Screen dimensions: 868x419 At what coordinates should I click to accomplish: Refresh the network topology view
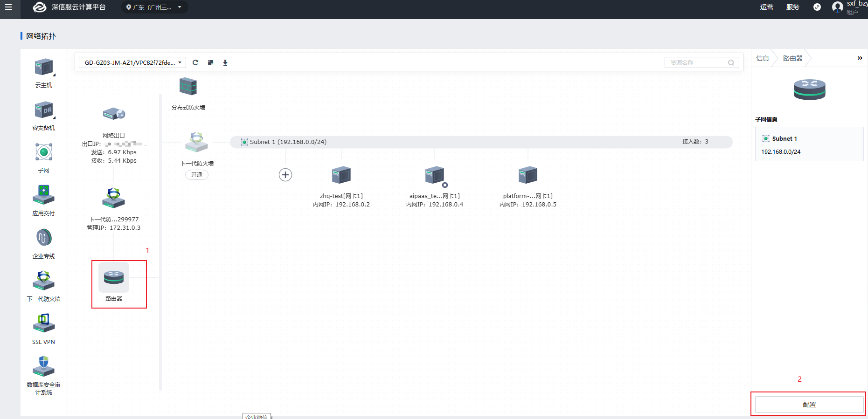coord(195,62)
